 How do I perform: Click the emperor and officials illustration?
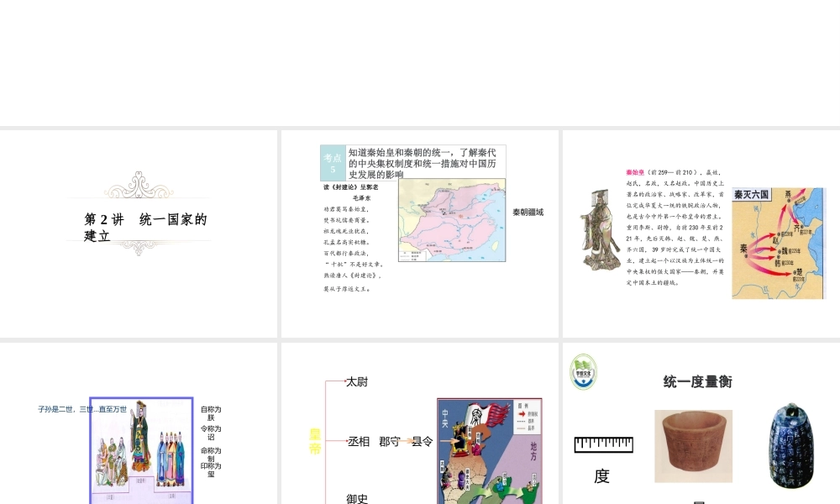141,450
